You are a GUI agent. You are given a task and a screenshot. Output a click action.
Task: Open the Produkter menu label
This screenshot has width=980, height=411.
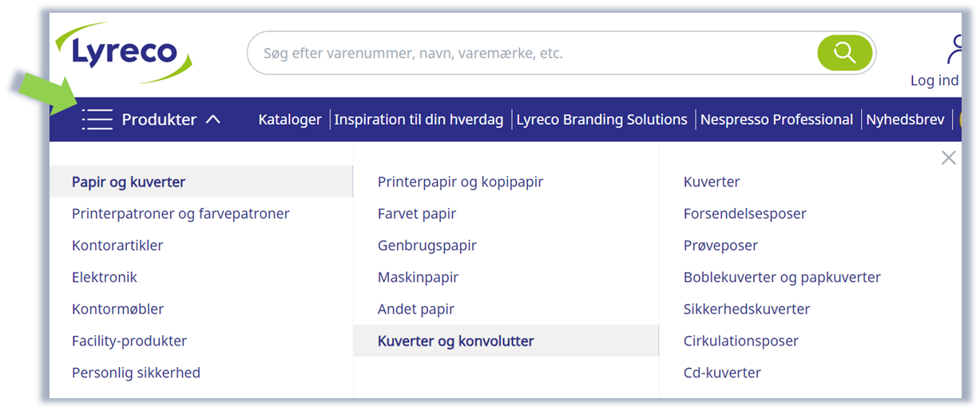click(x=159, y=119)
